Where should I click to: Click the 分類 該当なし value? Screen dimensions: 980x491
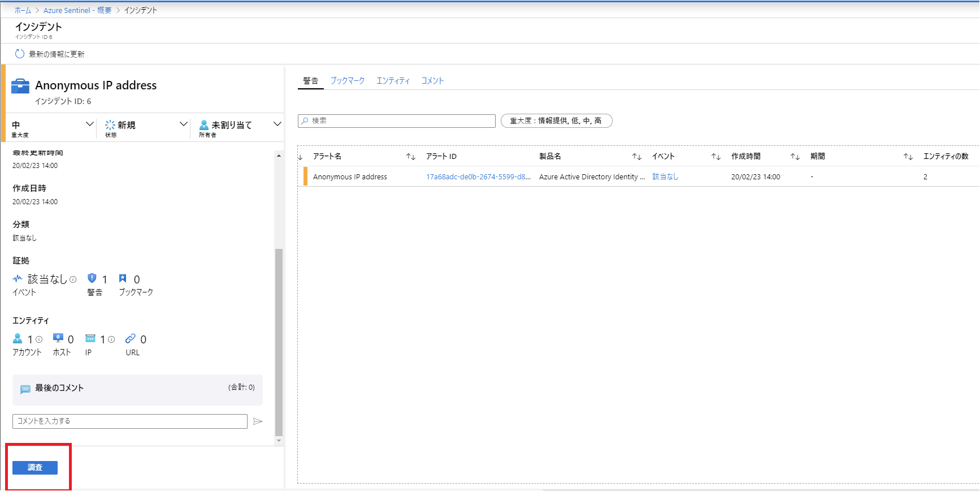[24, 238]
